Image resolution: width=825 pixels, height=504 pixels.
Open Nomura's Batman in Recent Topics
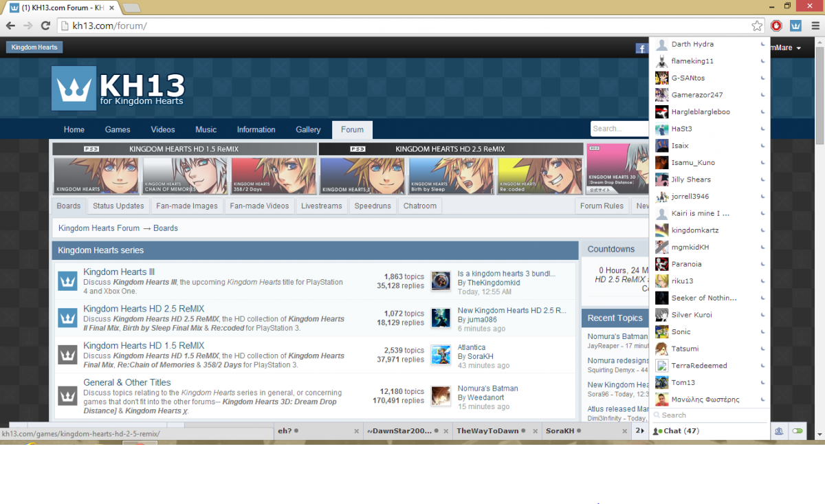click(x=617, y=336)
